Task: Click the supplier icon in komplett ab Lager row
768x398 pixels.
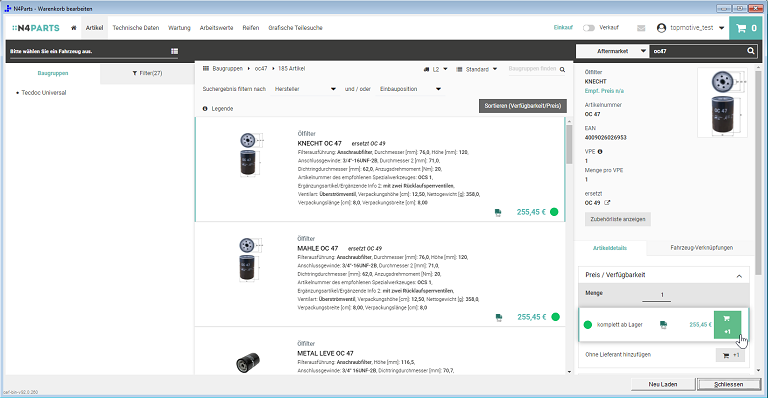Action: [663, 325]
